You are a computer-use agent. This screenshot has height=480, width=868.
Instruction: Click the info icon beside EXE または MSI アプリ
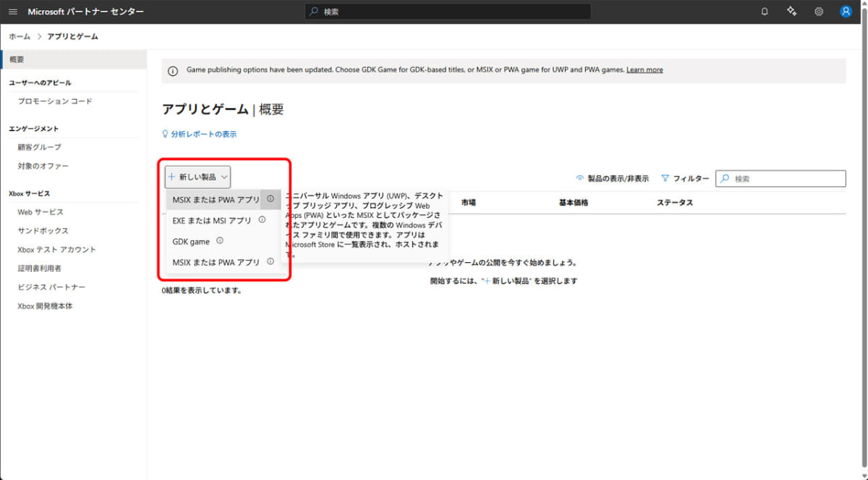click(262, 219)
